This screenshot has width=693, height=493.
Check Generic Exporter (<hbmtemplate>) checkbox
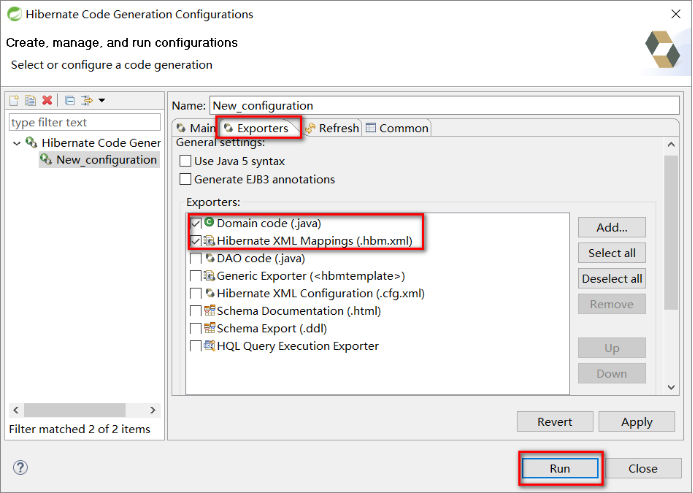[196, 276]
